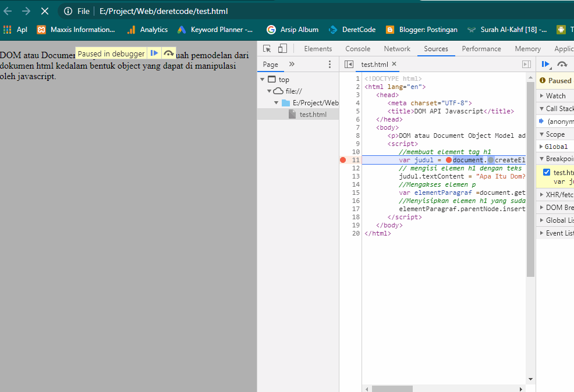Viewport: 574px width, 392px height.
Task: Click inline breakpoint dot before document
Action: (x=449, y=160)
